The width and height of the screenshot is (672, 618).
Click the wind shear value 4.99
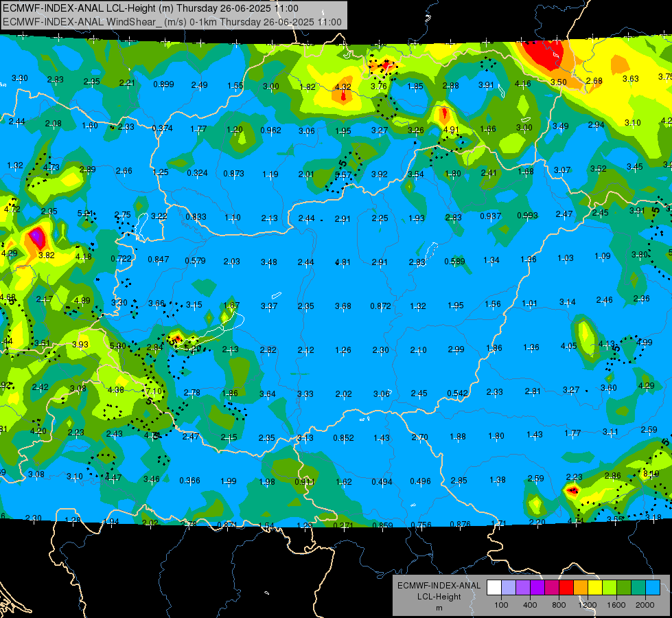644,342
